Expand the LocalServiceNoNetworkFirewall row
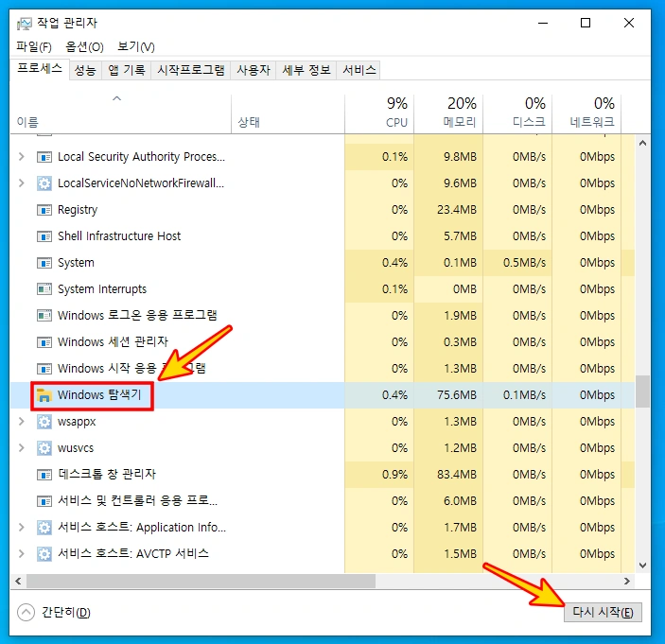Viewport: 665px width, 644px height. (x=21, y=183)
